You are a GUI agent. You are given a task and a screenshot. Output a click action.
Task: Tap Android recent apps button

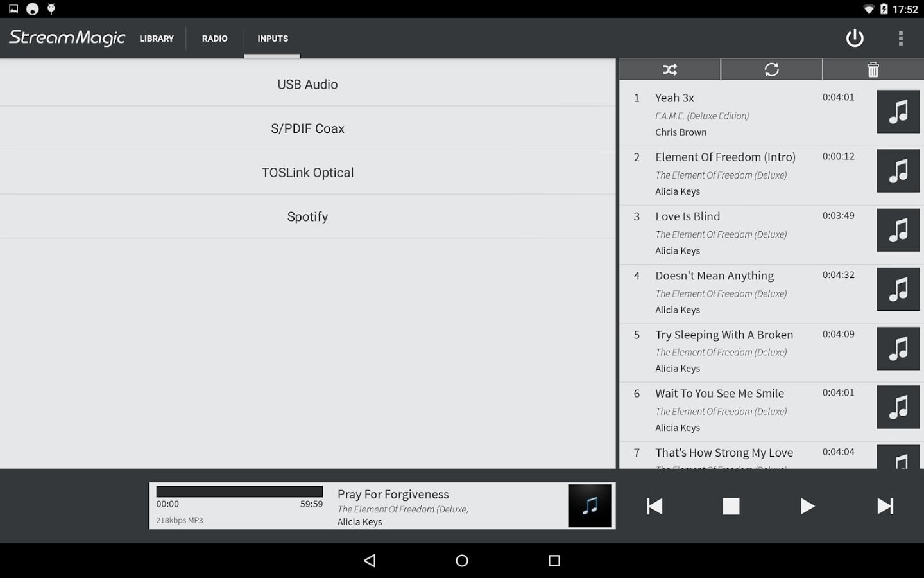click(554, 561)
